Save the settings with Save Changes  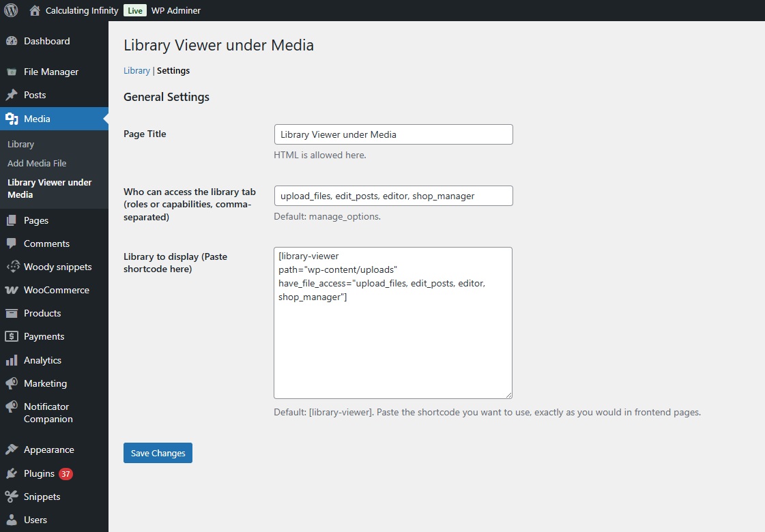(158, 453)
